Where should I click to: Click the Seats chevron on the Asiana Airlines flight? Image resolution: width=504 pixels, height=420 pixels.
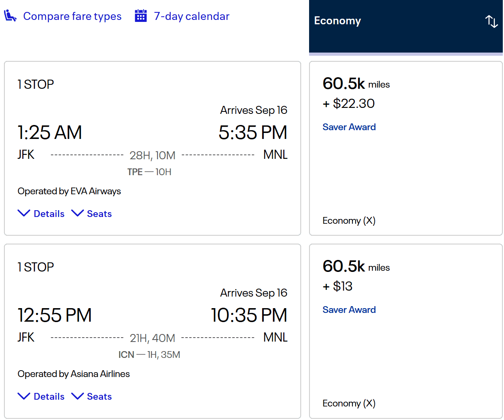pyautogui.click(x=78, y=396)
